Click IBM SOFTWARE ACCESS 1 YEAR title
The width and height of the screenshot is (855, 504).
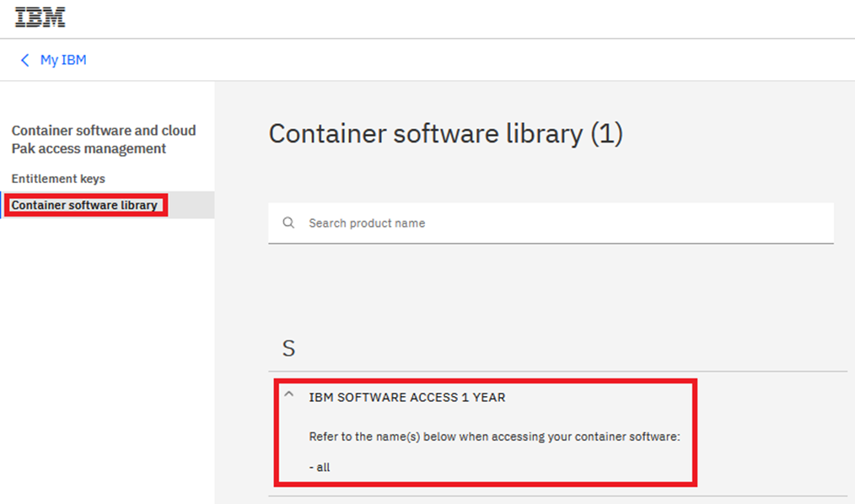point(406,398)
